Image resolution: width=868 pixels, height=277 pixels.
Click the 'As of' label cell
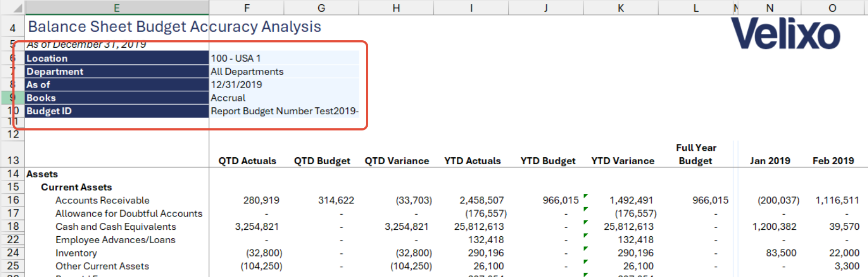[117, 84]
